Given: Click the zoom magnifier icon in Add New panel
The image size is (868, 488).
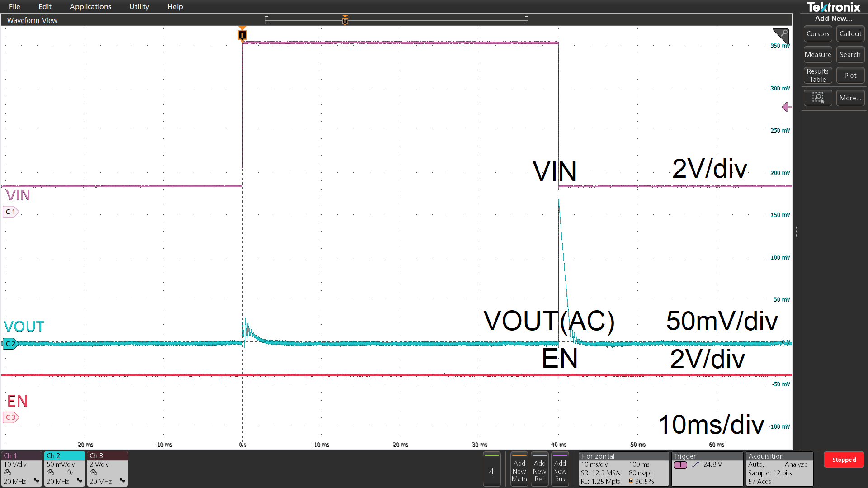Looking at the screenshot, I should (x=817, y=98).
